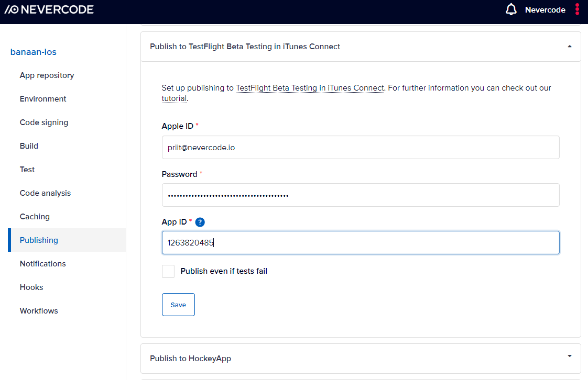Click the App ID help question icon

(200, 222)
